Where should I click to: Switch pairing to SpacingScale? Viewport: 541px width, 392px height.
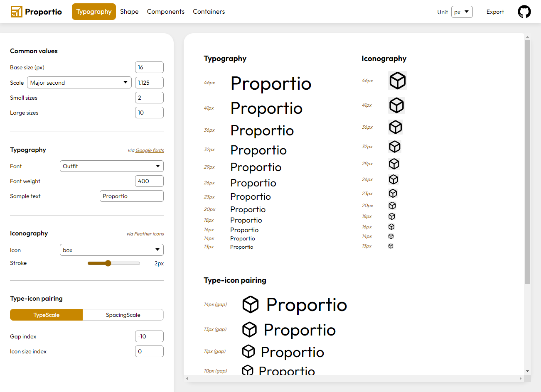(x=123, y=315)
